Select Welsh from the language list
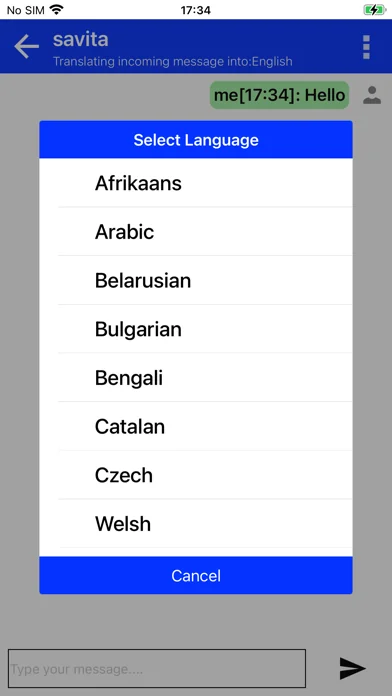The width and height of the screenshot is (392, 696). click(196, 524)
